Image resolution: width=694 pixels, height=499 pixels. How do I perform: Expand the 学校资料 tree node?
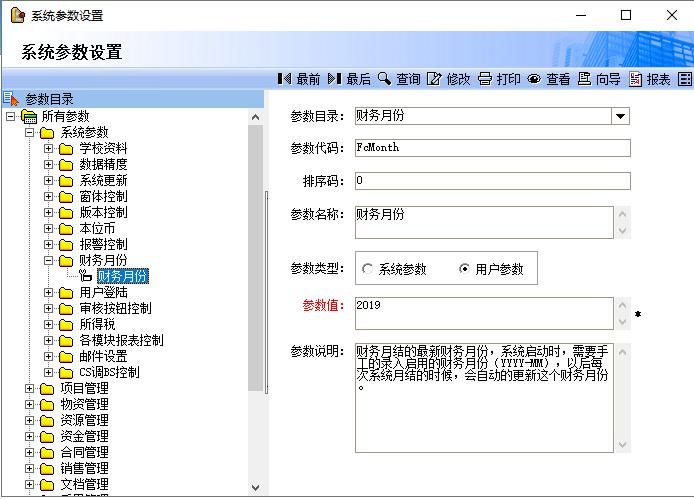[x=49, y=148]
